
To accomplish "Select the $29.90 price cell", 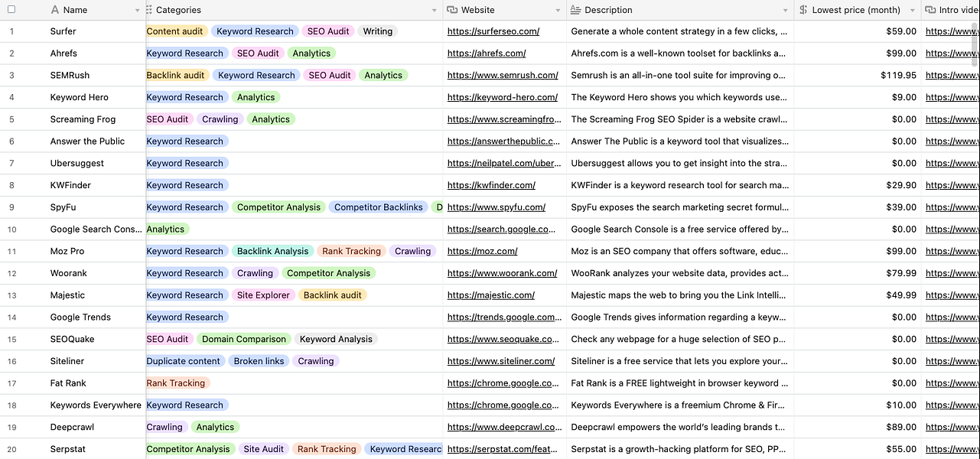I will 858,185.
